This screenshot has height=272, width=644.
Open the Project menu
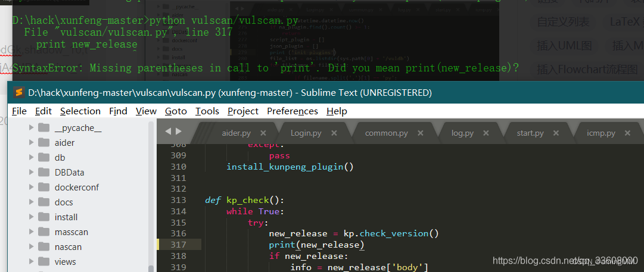point(243,111)
